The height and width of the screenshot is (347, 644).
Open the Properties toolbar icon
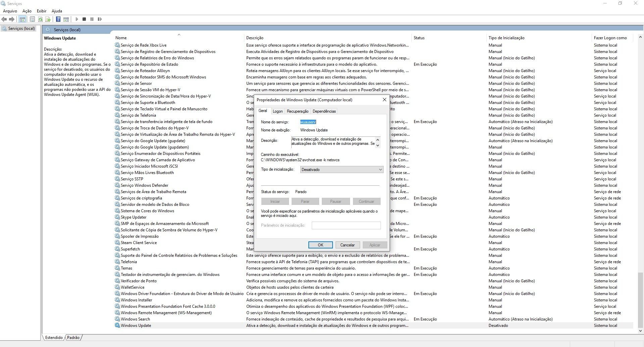(32, 19)
